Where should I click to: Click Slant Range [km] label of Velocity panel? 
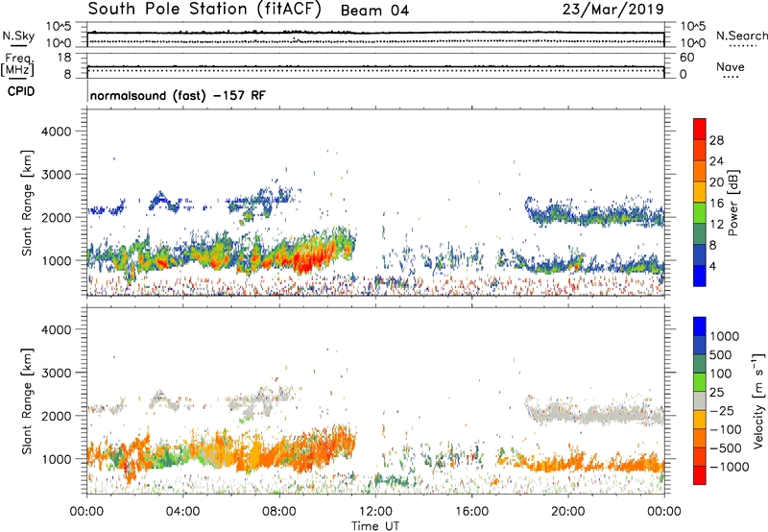click(x=27, y=400)
